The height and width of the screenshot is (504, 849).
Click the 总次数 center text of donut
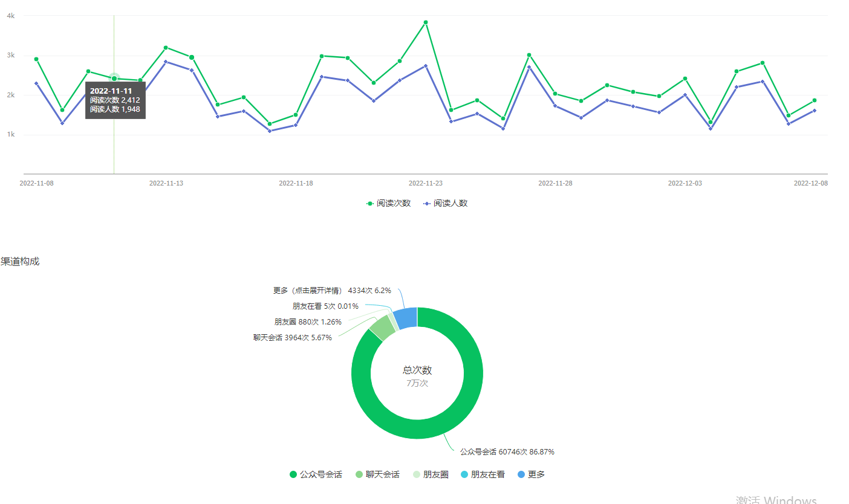[x=417, y=370]
